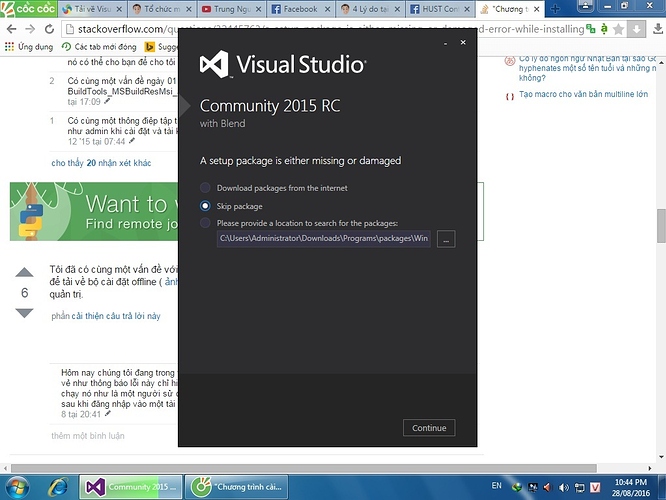Viewport: 666px width, 500px height.
Task: Minimize the Visual Studio installer dialog
Action: [445, 43]
